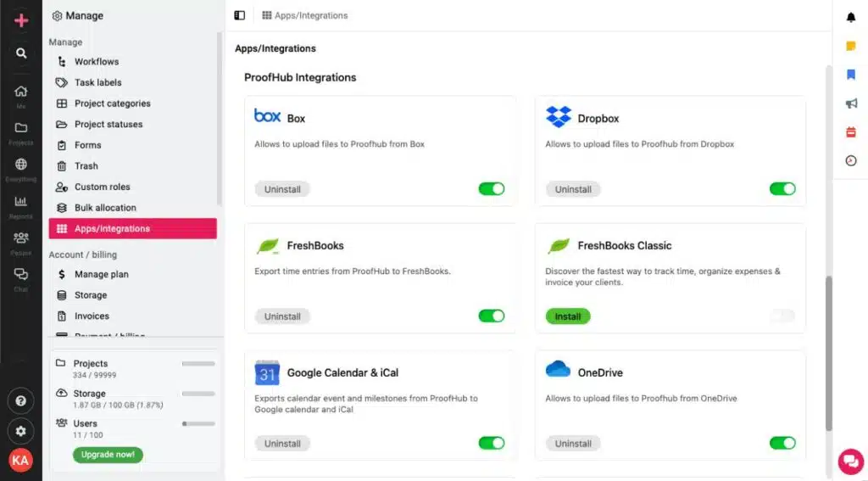Open the Reports chart icon

[x=21, y=201]
